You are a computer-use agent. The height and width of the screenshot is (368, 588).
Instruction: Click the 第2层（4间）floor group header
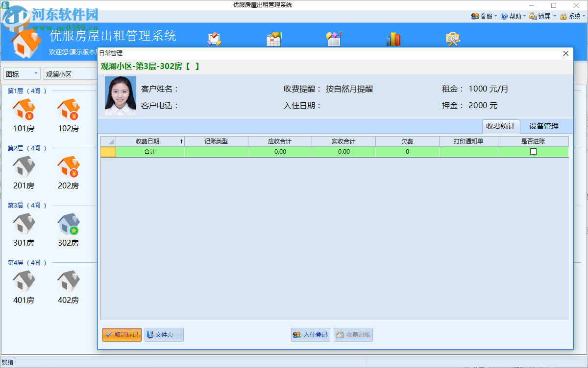(27, 148)
